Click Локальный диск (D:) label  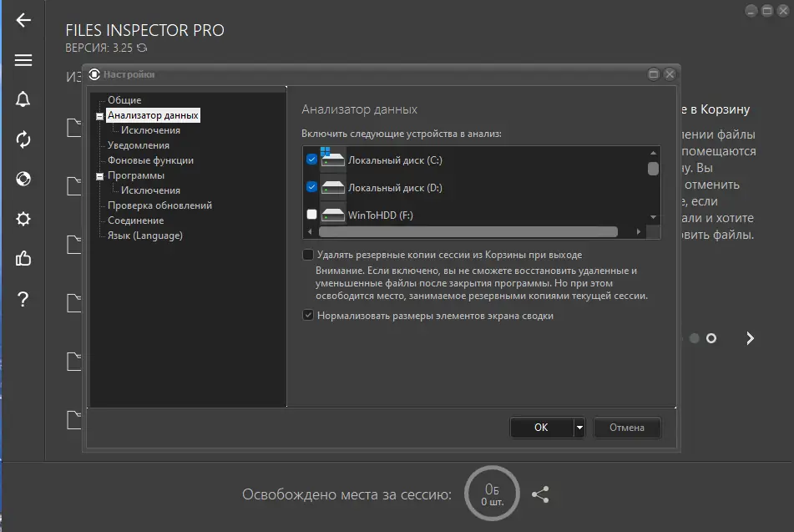coord(395,187)
